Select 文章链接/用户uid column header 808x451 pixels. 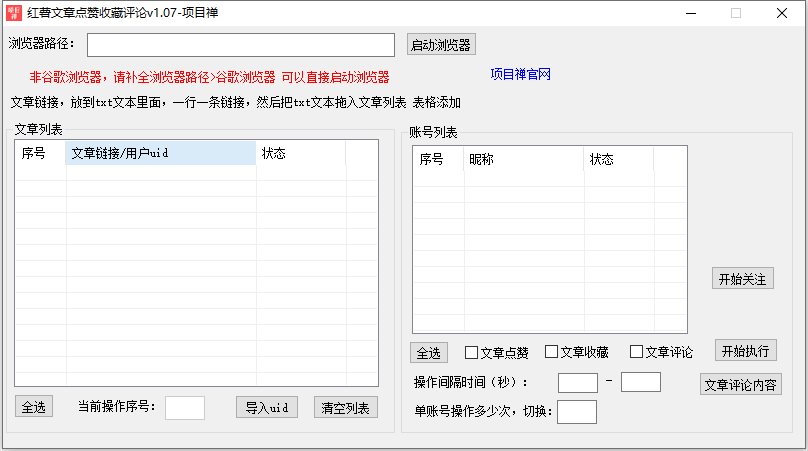tap(160, 153)
